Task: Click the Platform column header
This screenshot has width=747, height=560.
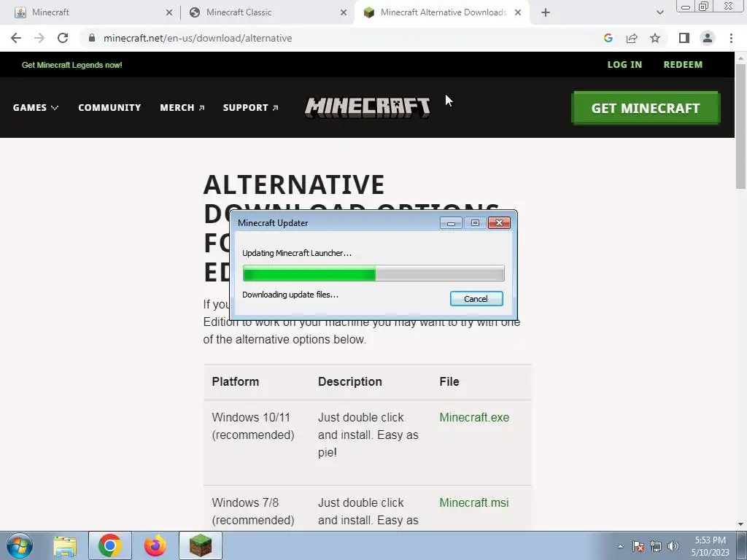Action: [x=236, y=381]
